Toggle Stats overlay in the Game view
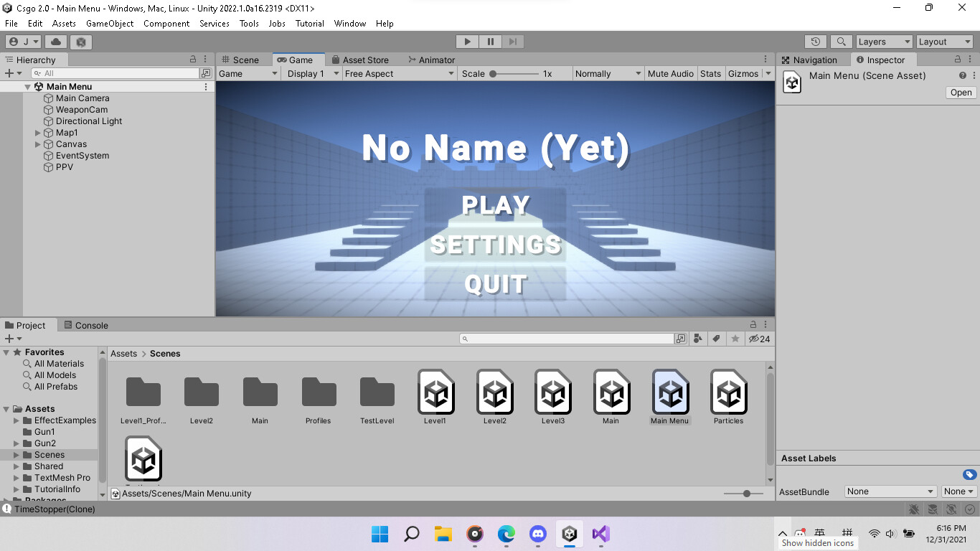980x551 pixels. click(710, 73)
